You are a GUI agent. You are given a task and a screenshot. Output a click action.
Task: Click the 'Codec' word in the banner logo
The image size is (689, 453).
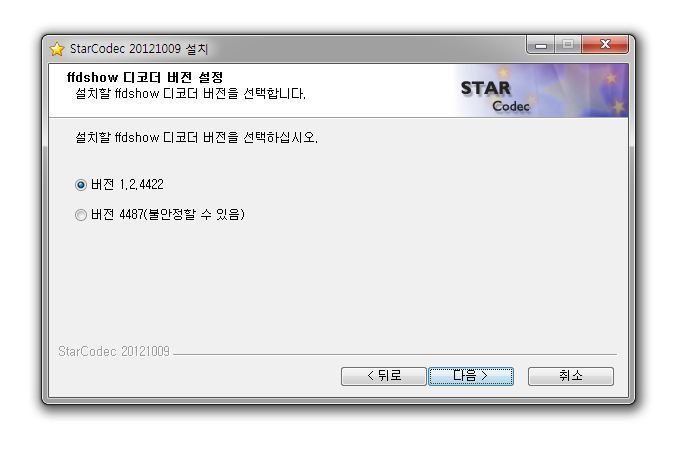pyautogui.click(x=511, y=106)
